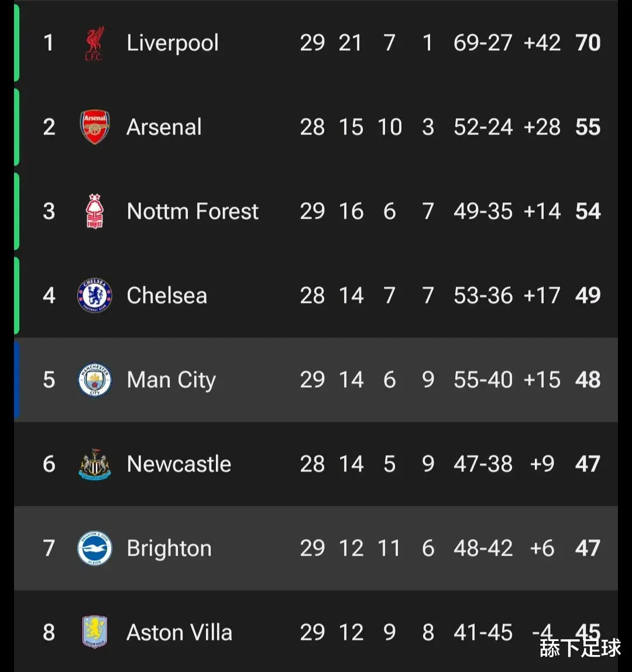The height and width of the screenshot is (672, 632).
Task: Select the Nottm Forest tree crest
Action: [95, 211]
